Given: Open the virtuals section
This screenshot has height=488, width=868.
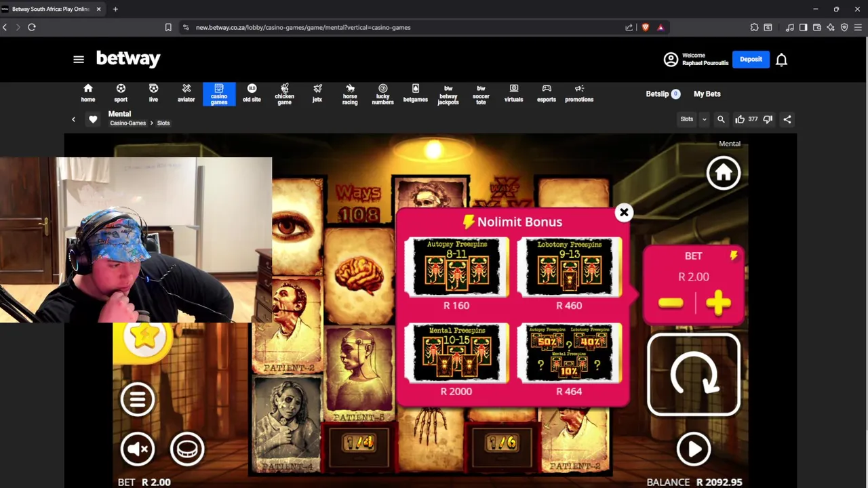Looking at the screenshot, I should [513, 94].
